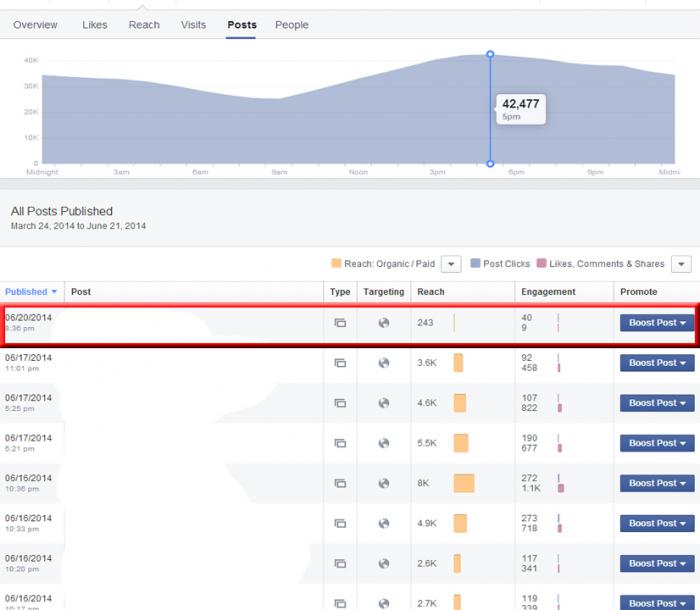
Task: Open the People tab
Action: click(292, 25)
